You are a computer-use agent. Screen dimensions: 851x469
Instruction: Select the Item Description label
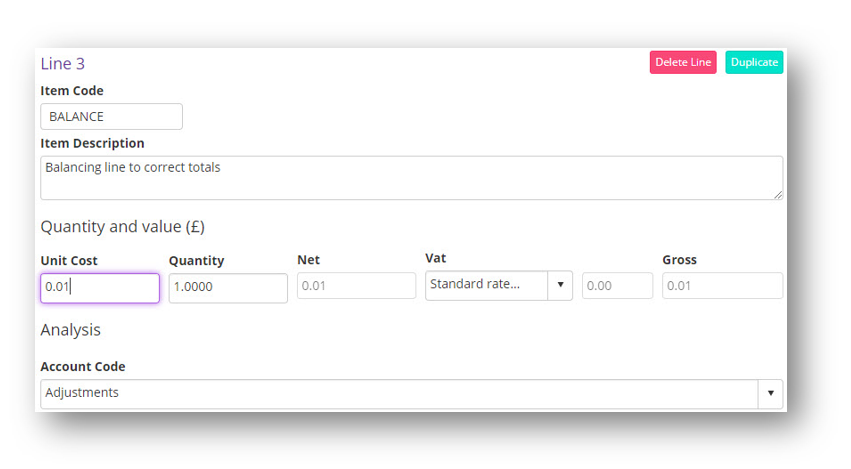(x=92, y=143)
